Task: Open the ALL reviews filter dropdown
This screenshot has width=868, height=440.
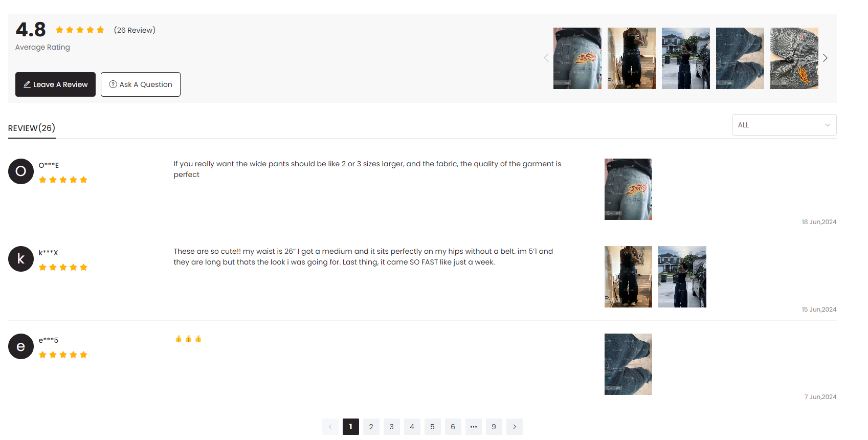Action: click(x=784, y=125)
